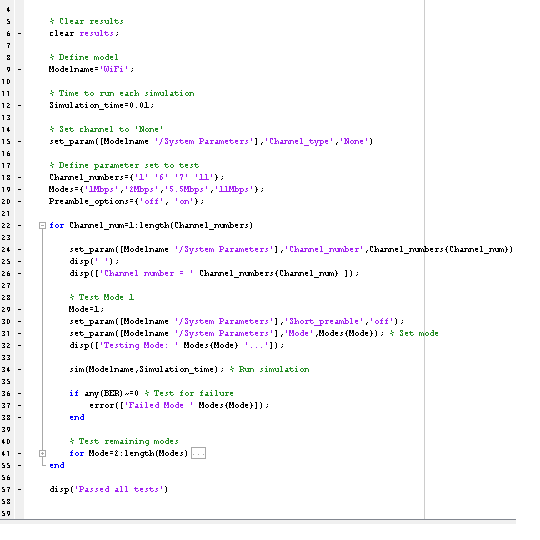Place cursor in Simulation_time=0.01 line

(x=101, y=105)
